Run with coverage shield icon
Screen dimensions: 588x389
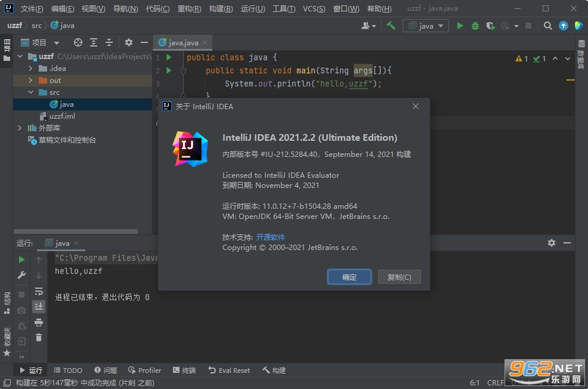(x=490, y=26)
